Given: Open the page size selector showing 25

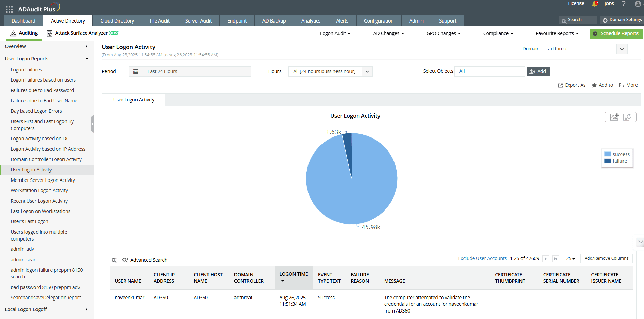Looking at the screenshot, I should (x=570, y=259).
